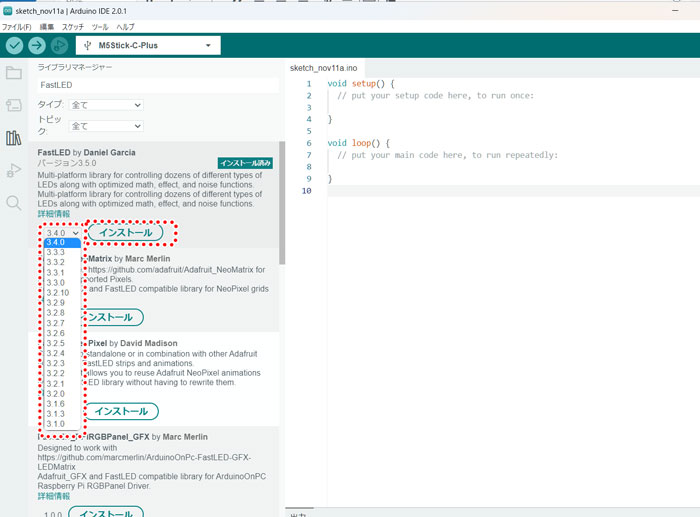Select version 3.3.3 in list
Screen dimensions: 700x517
(62, 252)
